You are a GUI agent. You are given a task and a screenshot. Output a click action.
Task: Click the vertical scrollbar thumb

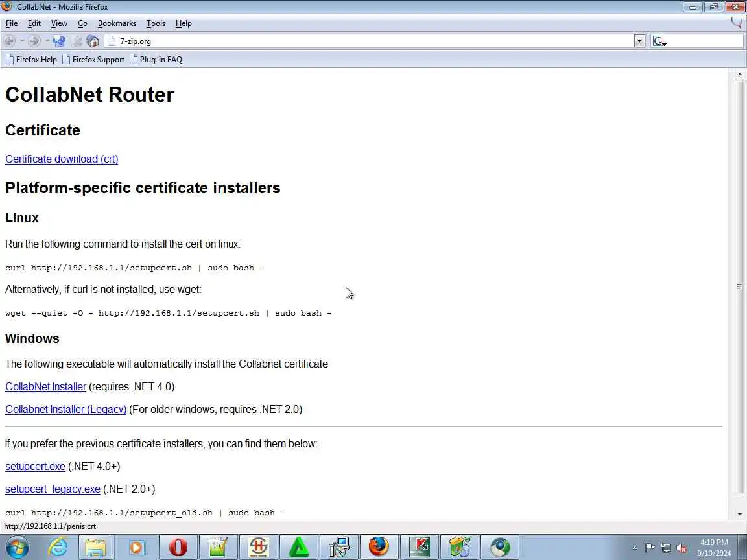[739, 286]
